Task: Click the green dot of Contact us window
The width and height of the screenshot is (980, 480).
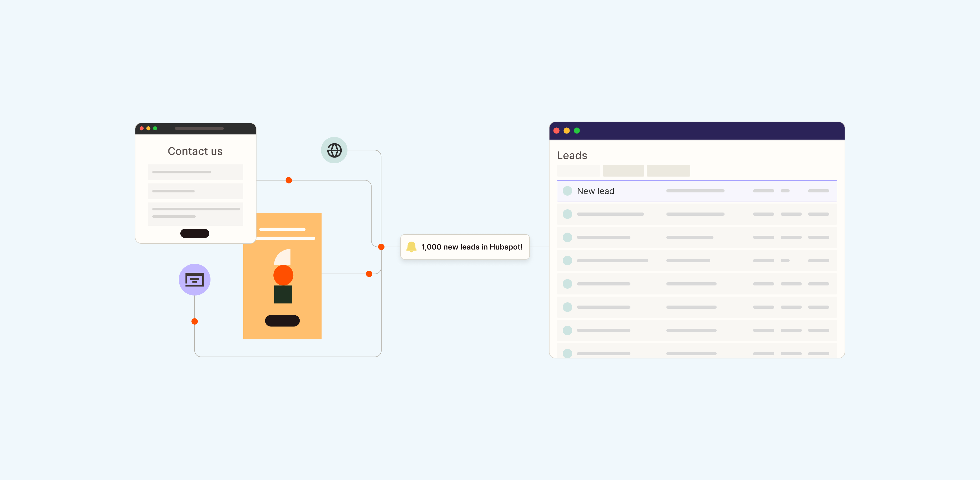Action: (x=155, y=128)
